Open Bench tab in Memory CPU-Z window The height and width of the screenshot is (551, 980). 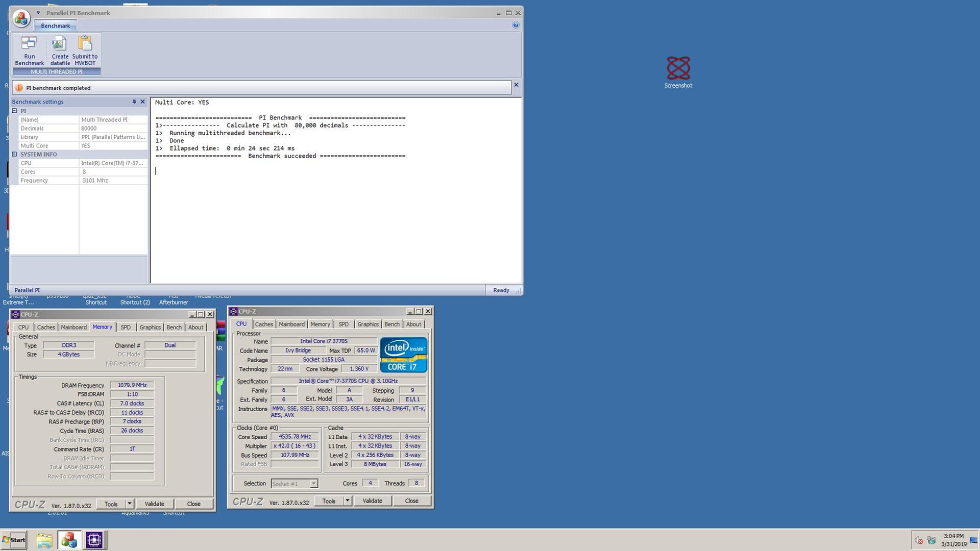[x=174, y=328]
